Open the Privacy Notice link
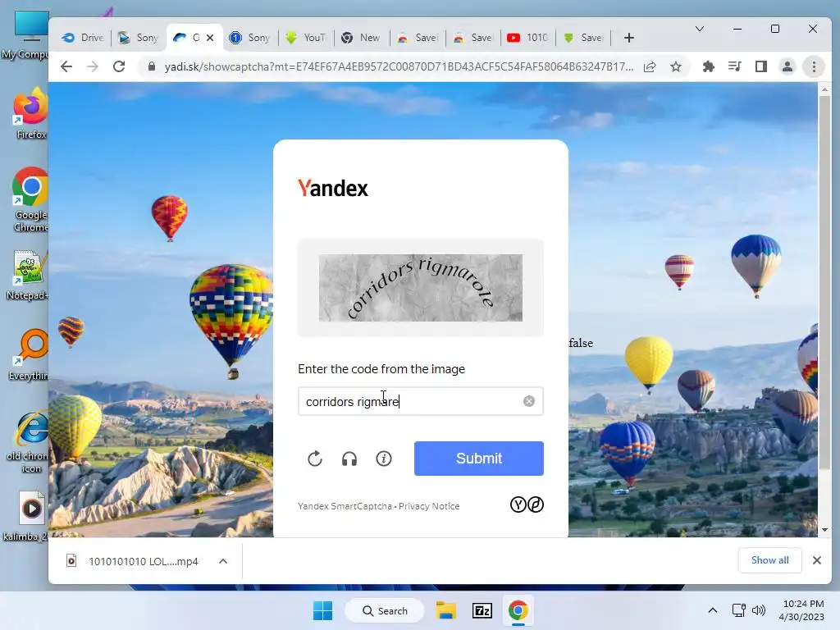The image size is (840, 630). click(429, 506)
